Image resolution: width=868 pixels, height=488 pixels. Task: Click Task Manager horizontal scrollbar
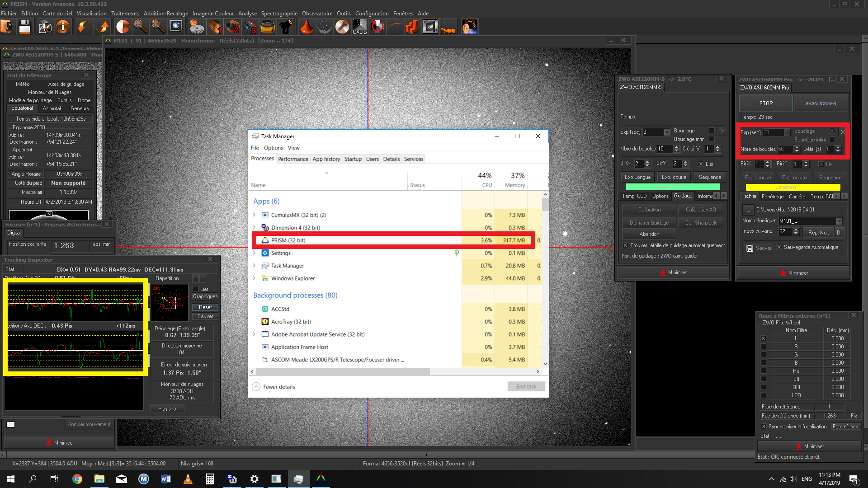pos(343,371)
